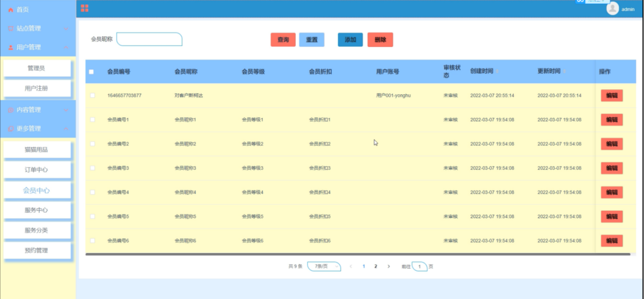Go to previous page arrow

[x=351, y=266]
